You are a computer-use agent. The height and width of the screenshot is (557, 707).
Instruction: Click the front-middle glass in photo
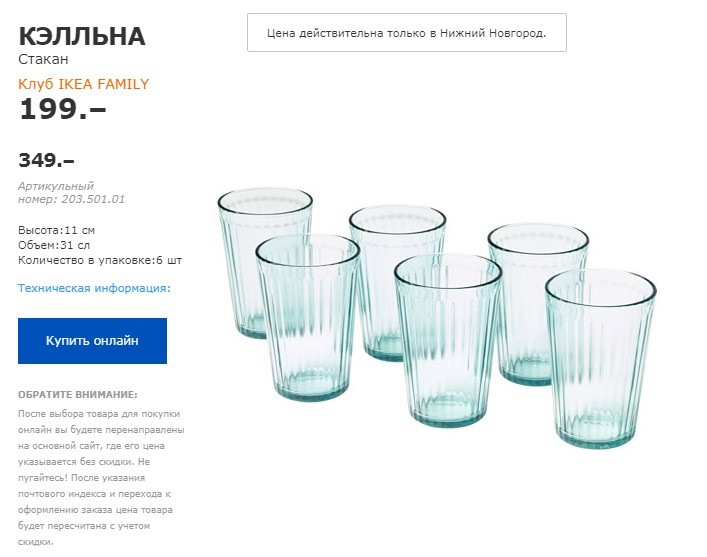(x=448, y=341)
